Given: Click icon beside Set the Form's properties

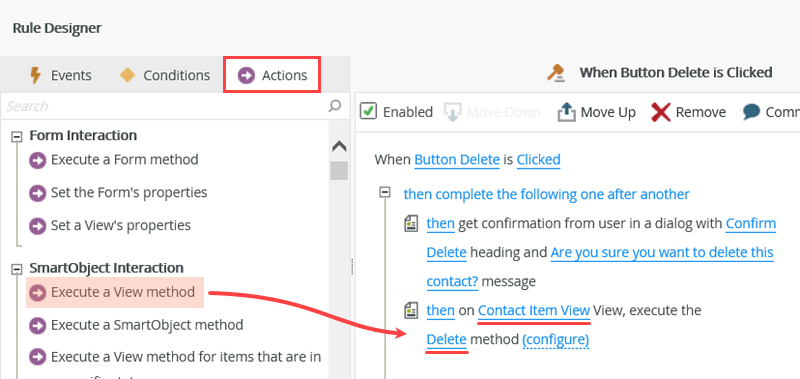Looking at the screenshot, I should pos(37,193).
